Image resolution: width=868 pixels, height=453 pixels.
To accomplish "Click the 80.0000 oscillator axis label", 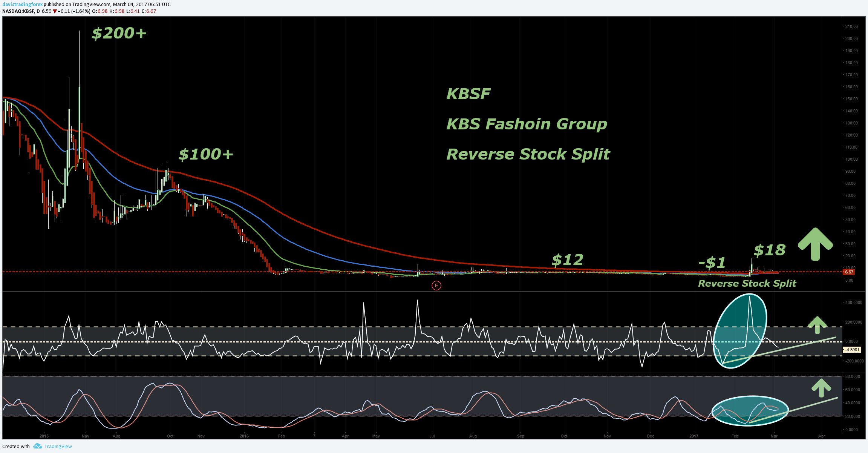I will [x=853, y=376].
